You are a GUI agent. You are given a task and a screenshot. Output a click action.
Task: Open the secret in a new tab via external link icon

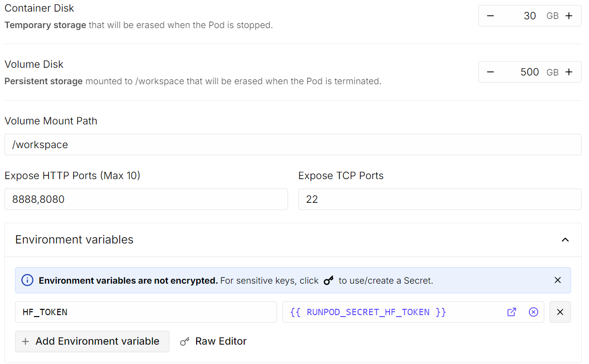(x=511, y=312)
